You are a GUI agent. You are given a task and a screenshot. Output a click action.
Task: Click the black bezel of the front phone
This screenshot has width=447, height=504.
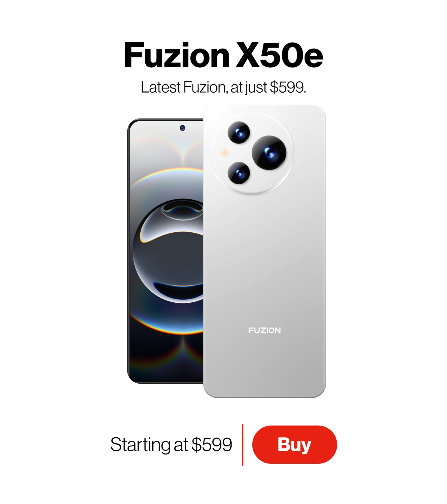point(129,251)
